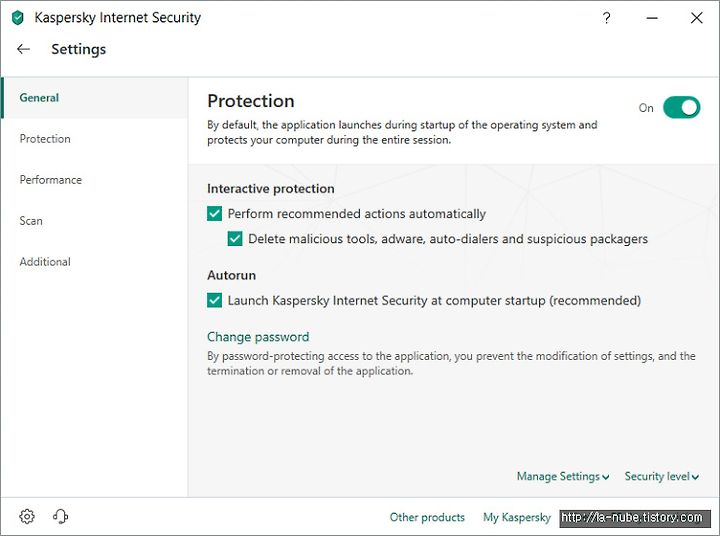
Task: Open support via the headset icon
Action: (x=60, y=516)
